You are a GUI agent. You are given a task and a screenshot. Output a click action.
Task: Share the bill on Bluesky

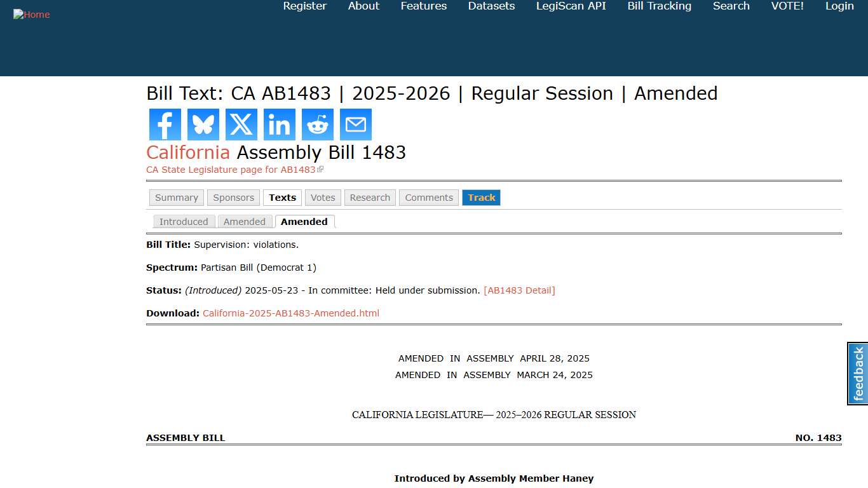pos(203,125)
